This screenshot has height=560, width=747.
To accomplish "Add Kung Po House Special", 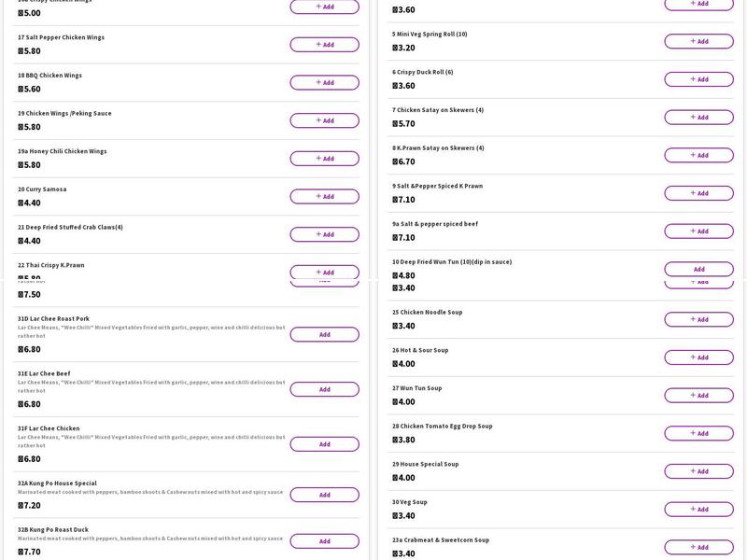I will click(324, 495).
